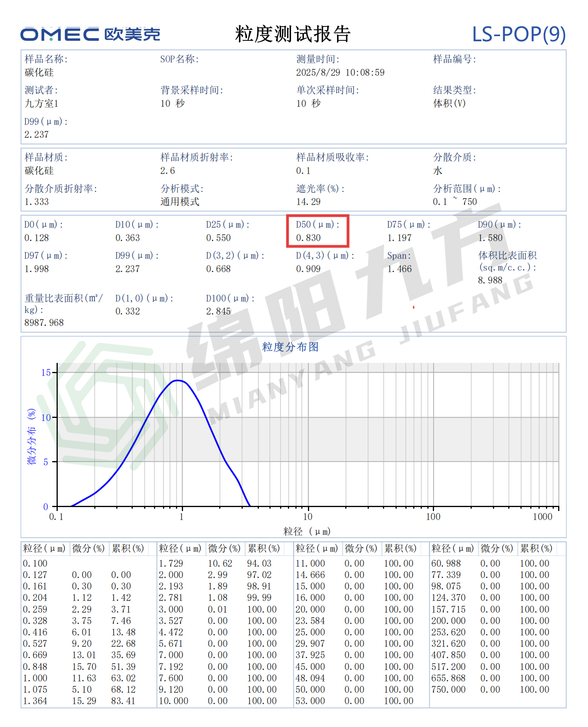Click table cell 750.000

point(448,689)
